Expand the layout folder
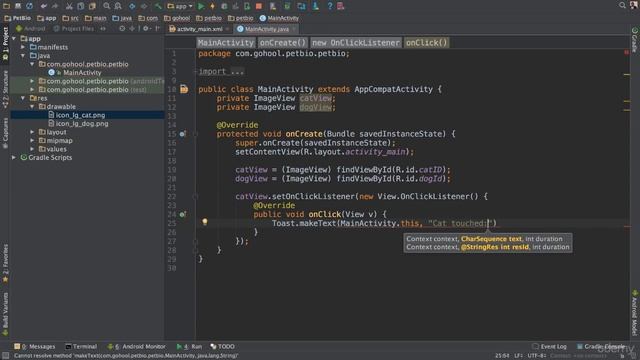 pos(32,132)
